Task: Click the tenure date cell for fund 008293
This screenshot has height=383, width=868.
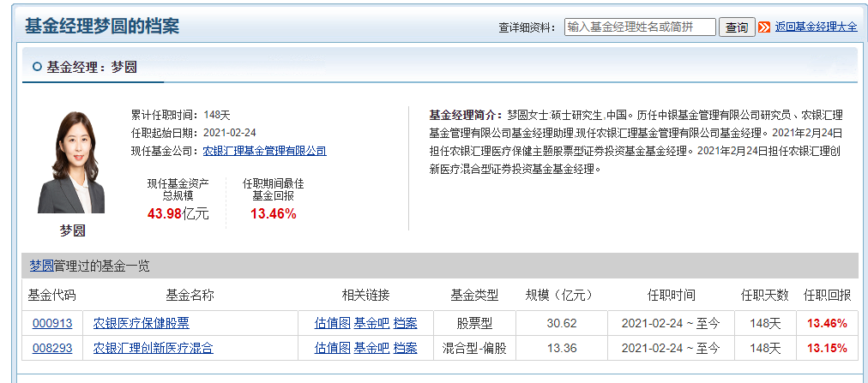Action: (x=671, y=348)
